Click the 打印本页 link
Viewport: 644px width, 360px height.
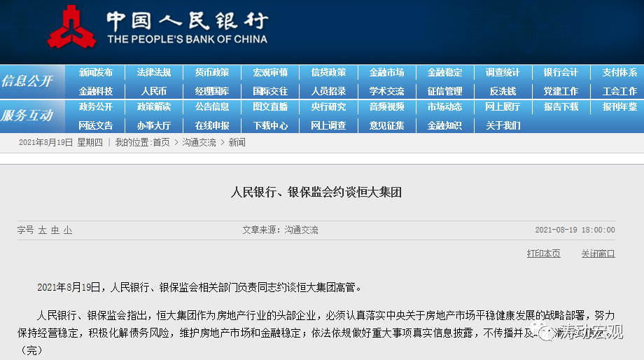(x=543, y=254)
